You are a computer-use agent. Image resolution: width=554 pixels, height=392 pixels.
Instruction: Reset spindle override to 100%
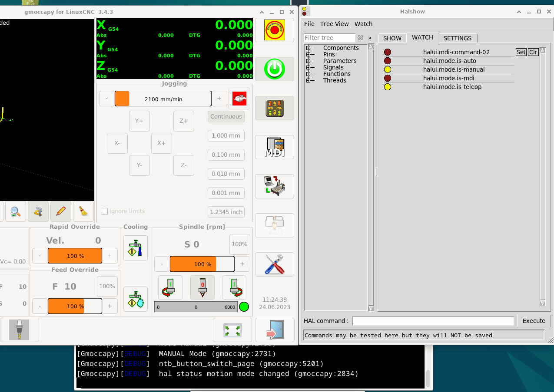click(239, 244)
